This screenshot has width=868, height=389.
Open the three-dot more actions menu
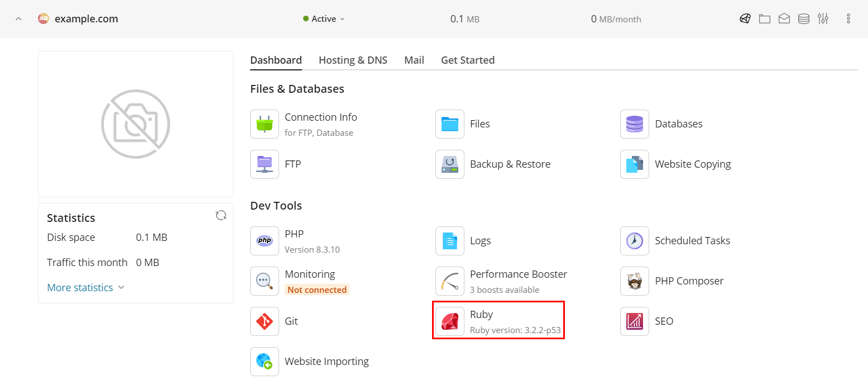click(x=848, y=19)
